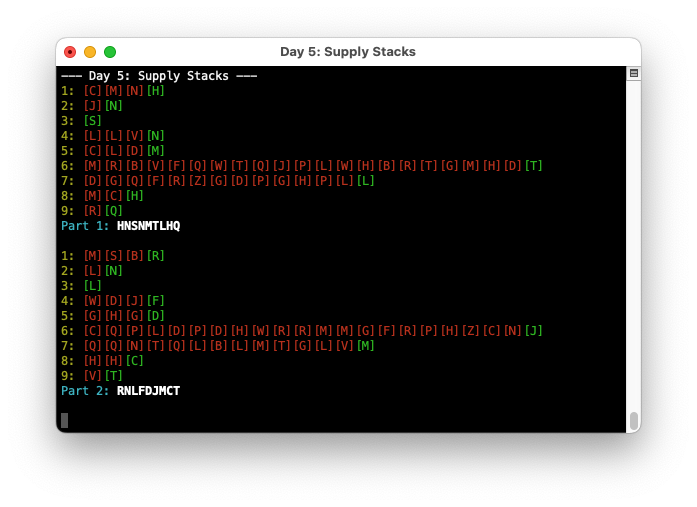697x507 pixels.
Task: Close the Supply Stacks terminal window
Action: 70,52
